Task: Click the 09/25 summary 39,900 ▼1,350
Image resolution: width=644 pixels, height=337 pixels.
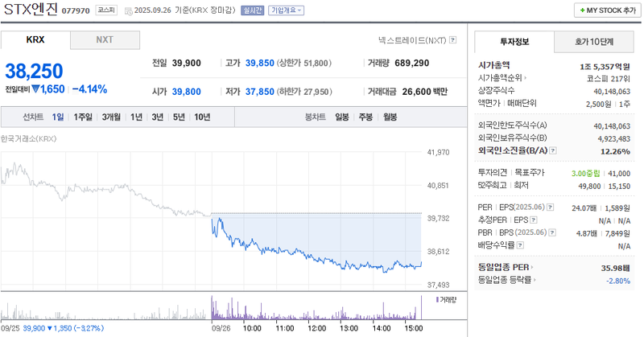Action: click(64, 328)
